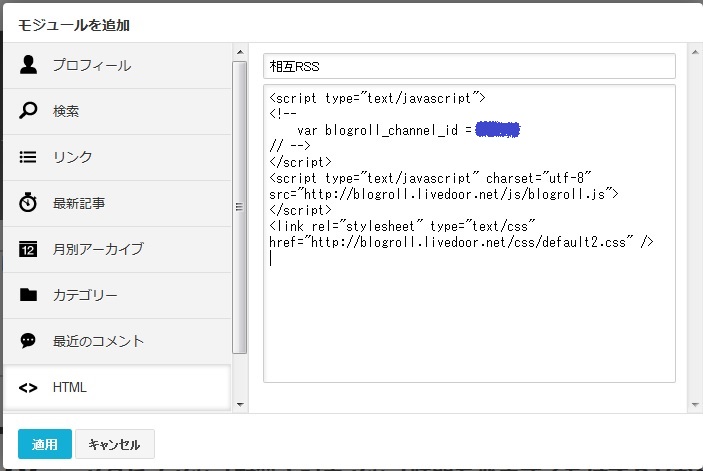
Task: Select the プロフィール module
Action: click(92, 65)
